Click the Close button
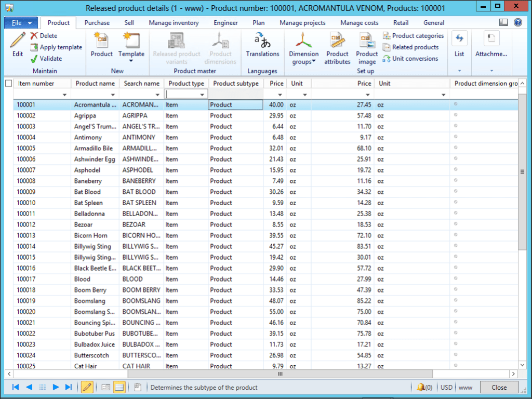 [498, 387]
